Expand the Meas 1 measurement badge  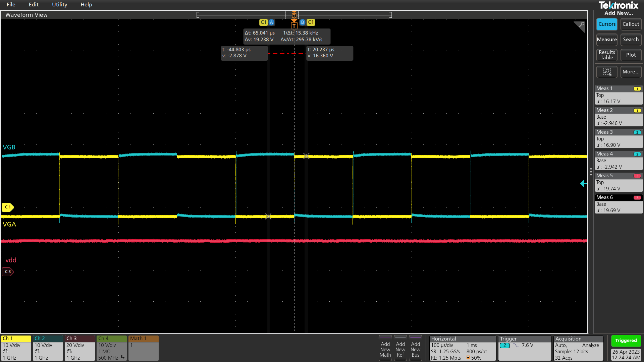[x=619, y=88]
